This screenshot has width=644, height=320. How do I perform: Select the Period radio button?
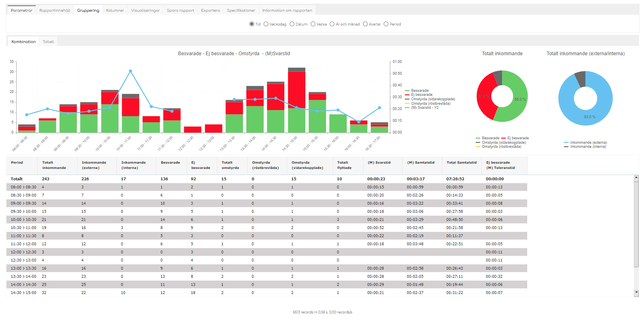(386, 24)
